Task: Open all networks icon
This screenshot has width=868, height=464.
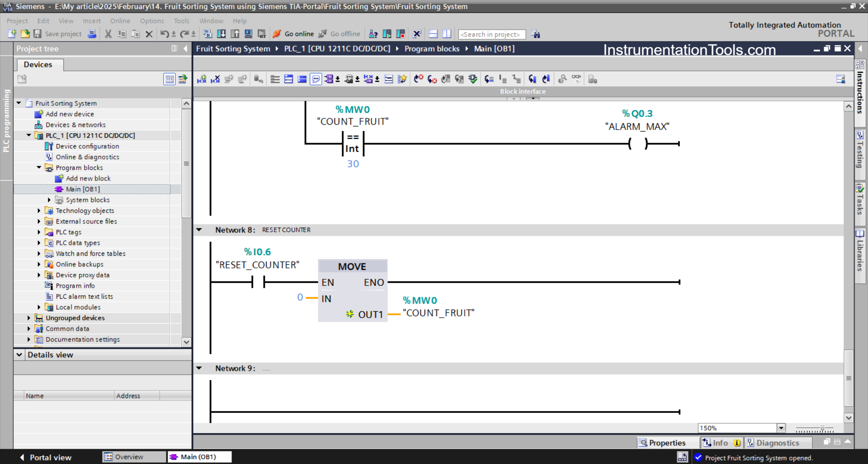Action: click(x=288, y=79)
